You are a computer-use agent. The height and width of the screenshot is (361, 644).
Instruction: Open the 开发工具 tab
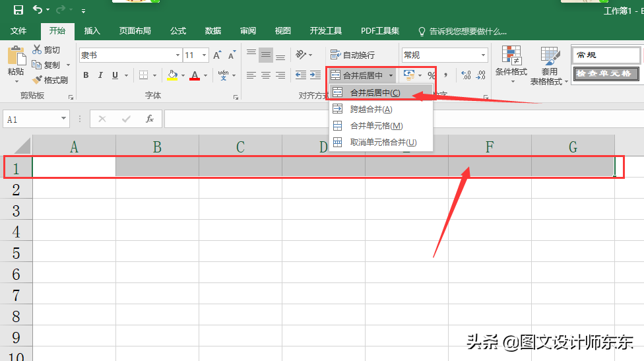click(x=326, y=31)
